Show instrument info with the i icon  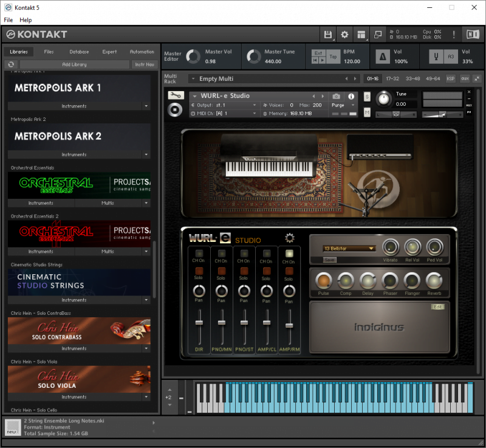(351, 97)
